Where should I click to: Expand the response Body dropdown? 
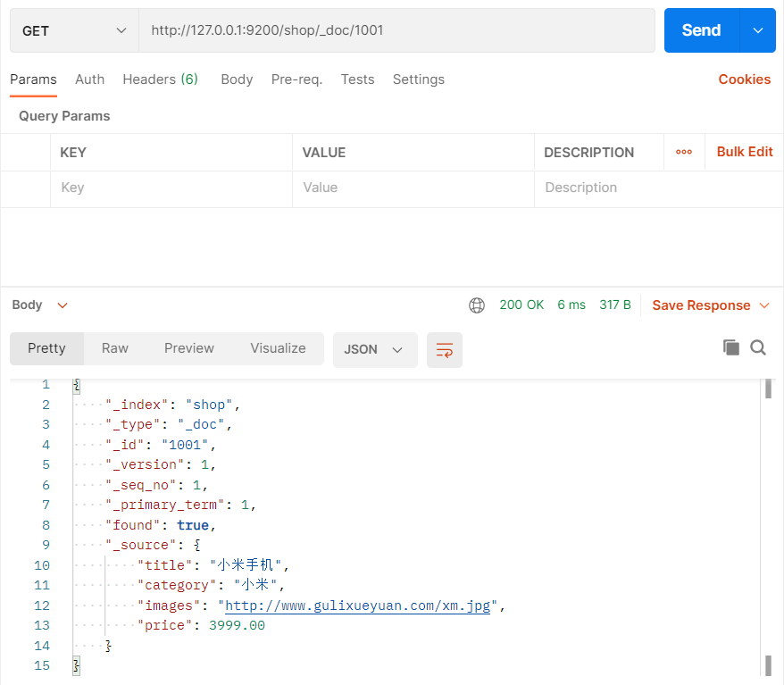(x=40, y=305)
